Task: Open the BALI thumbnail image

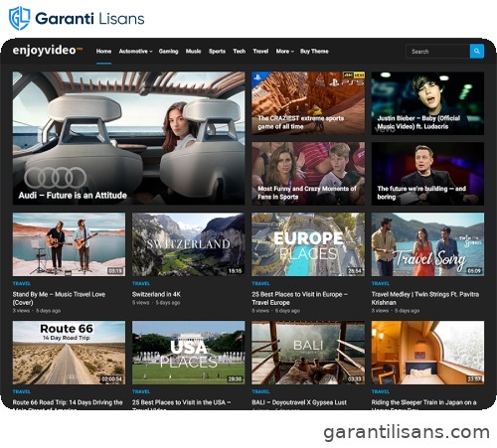Action: pyautogui.click(x=308, y=353)
